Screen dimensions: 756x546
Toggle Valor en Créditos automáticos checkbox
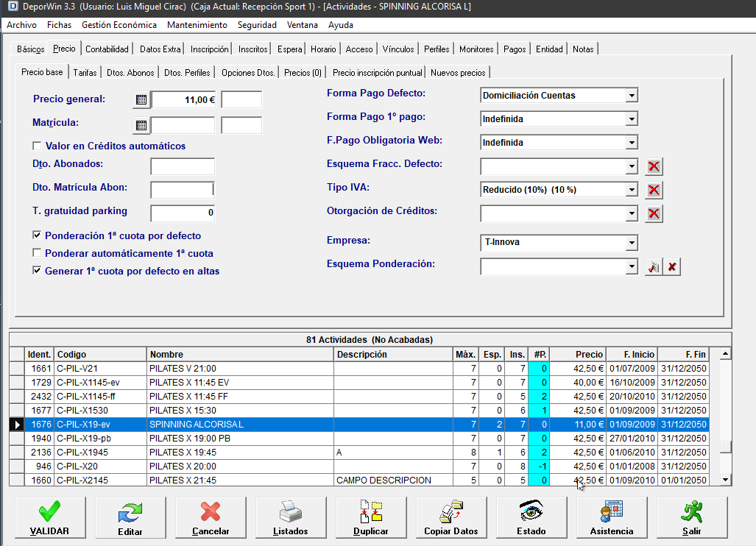[x=37, y=146]
